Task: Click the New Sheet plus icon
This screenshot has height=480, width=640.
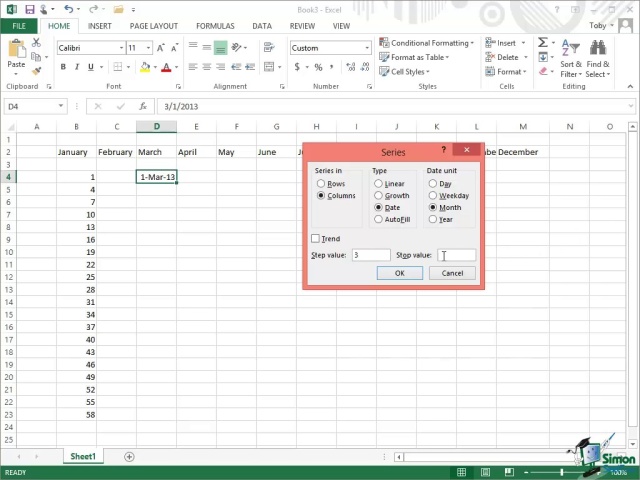Action: pos(129,457)
